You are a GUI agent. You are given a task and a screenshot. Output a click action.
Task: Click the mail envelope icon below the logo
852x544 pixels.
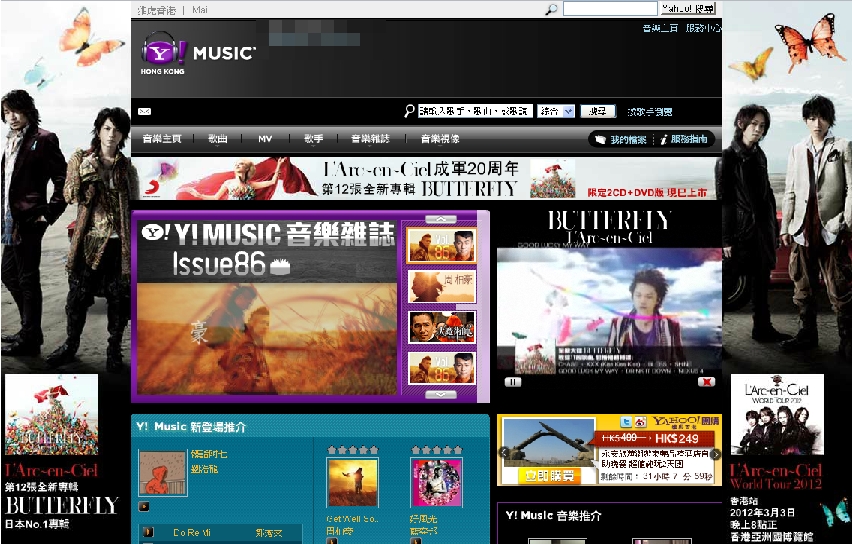145,111
